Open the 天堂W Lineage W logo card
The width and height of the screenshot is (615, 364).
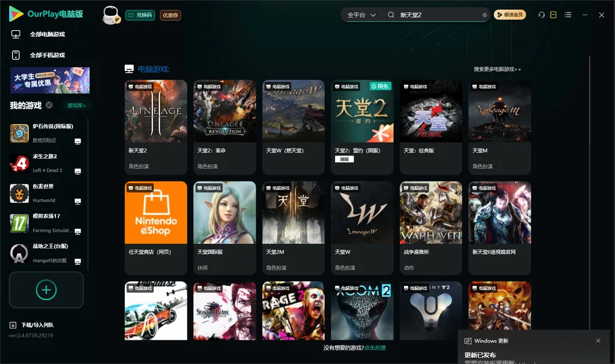click(x=362, y=228)
